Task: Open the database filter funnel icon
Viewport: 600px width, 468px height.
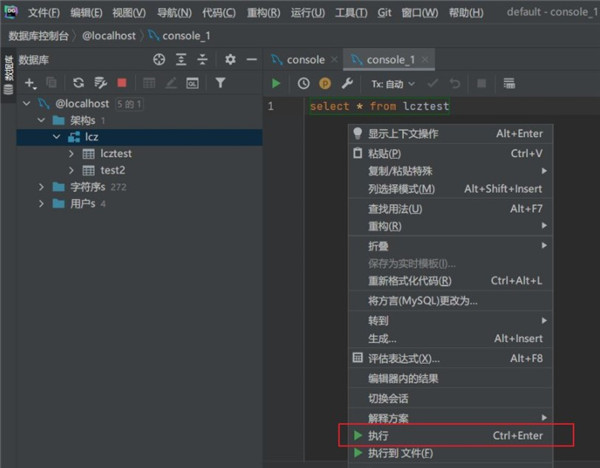Action: click(x=220, y=83)
